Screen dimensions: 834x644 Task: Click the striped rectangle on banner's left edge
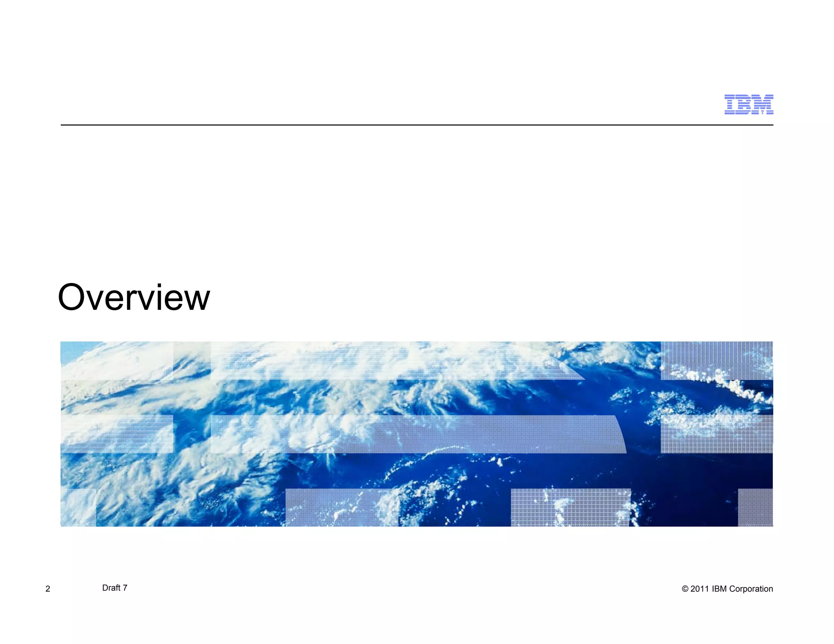tap(117, 434)
